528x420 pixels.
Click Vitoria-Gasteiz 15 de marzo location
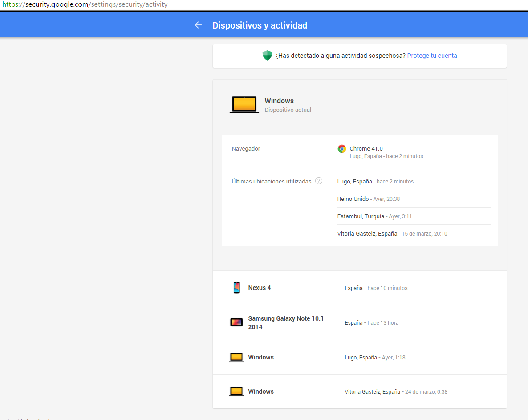(x=392, y=234)
